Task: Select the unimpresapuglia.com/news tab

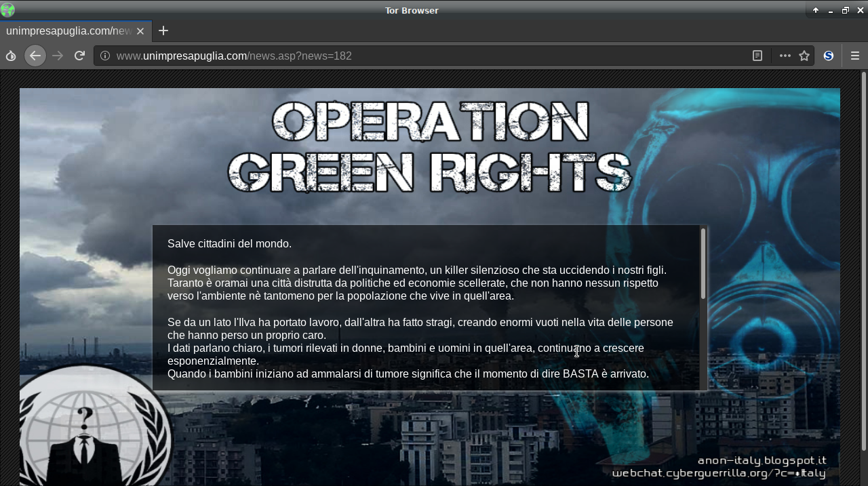Action: point(75,31)
